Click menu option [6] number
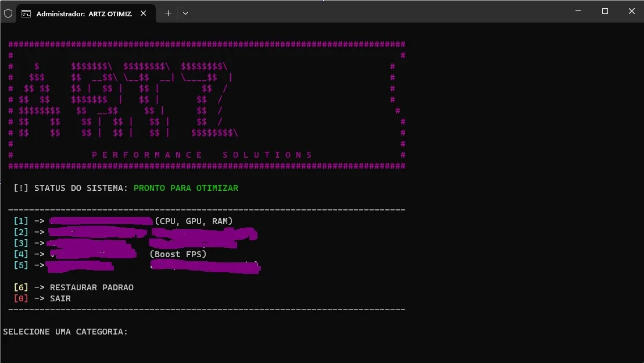 tap(21, 287)
